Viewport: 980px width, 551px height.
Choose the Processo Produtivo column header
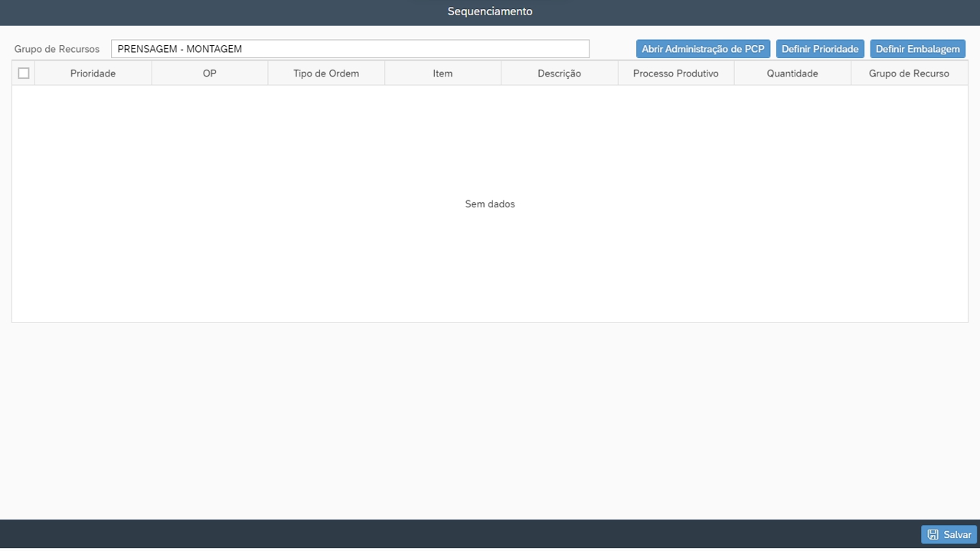point(675,73)
